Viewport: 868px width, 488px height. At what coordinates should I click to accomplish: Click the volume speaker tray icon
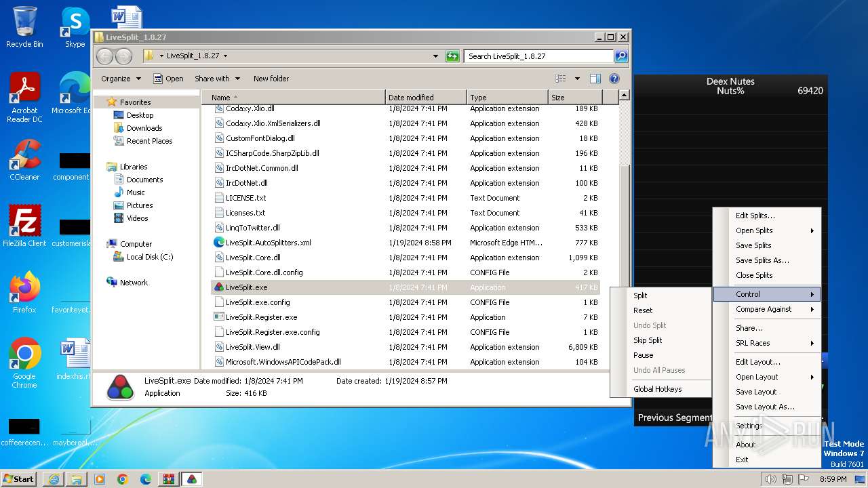[770, 479]
